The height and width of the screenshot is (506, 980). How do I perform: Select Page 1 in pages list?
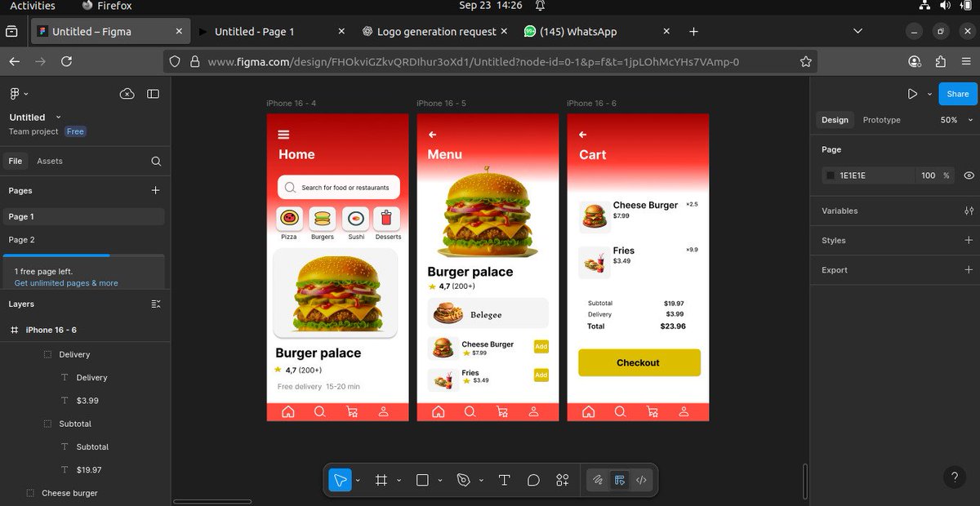pyautogui.click(x=85, y=216)
